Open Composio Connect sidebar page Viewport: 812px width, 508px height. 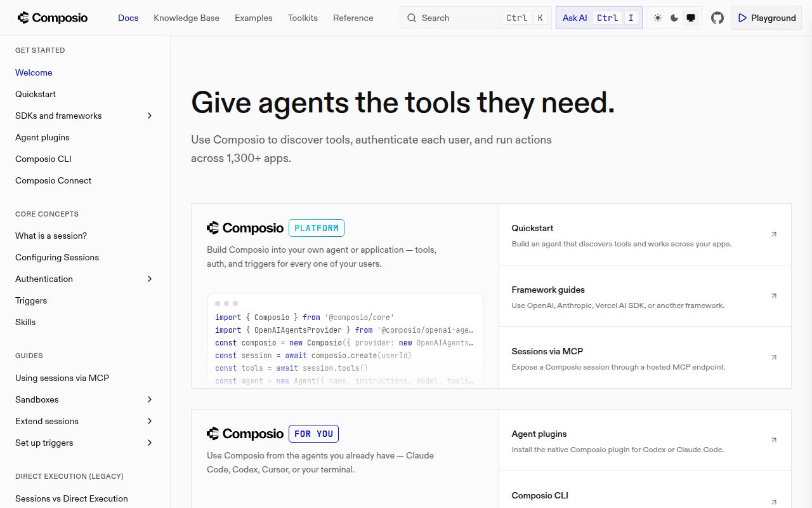(x=53, y=180)
